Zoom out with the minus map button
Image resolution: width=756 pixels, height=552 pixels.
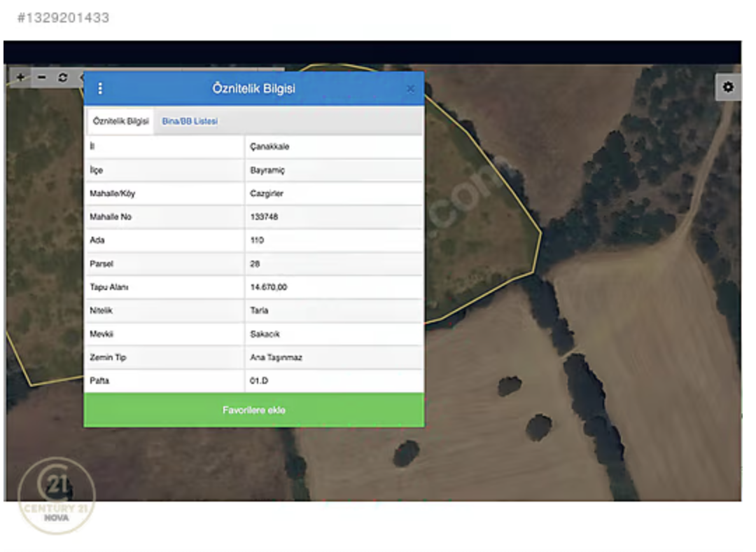pyautogui.click(x=42, y=77)
